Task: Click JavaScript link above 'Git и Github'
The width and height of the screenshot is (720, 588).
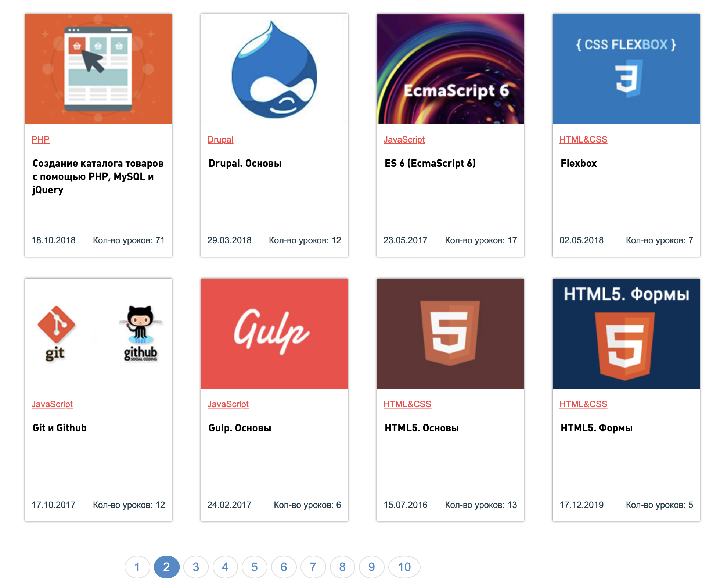Action: 52,404
